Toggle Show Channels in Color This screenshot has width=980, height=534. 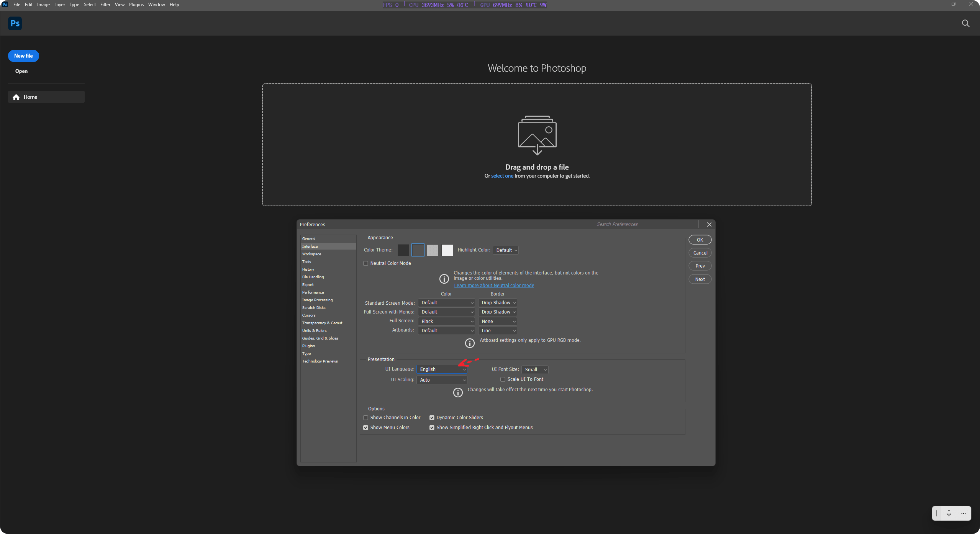[x=366, y=418]
